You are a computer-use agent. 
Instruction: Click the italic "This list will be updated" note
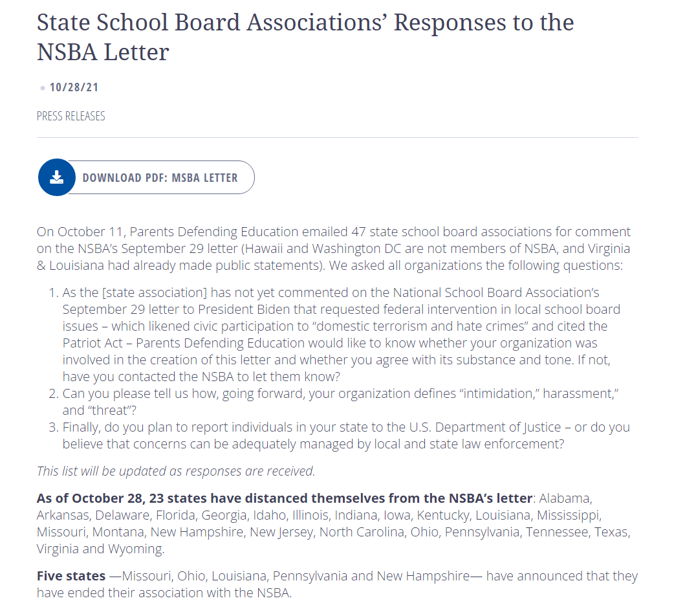(x=176, y=471)
